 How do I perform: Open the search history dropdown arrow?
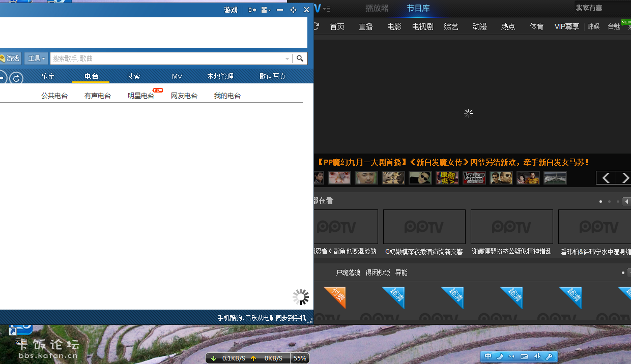coord(287,59)
